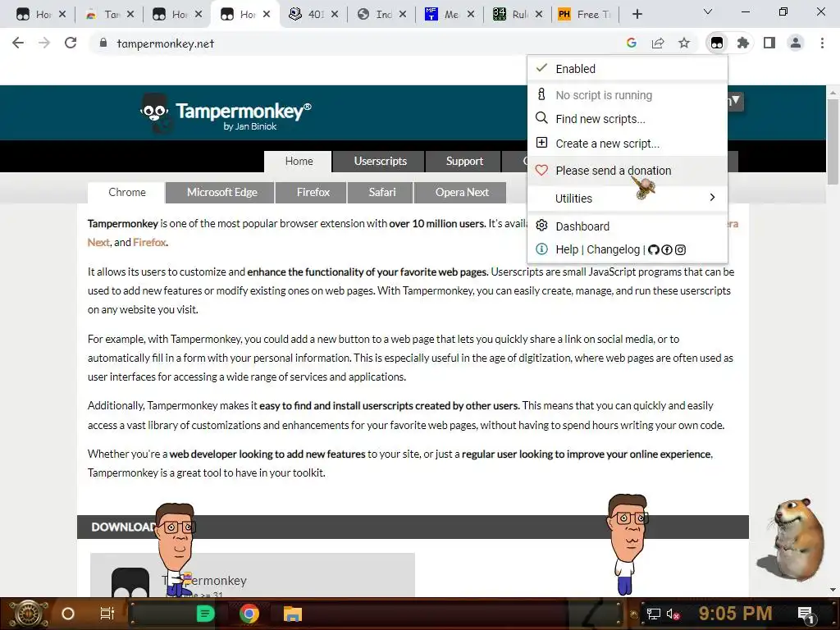Open a new browser tab
This screenshot has height=630, width=840.
[637, 15]
